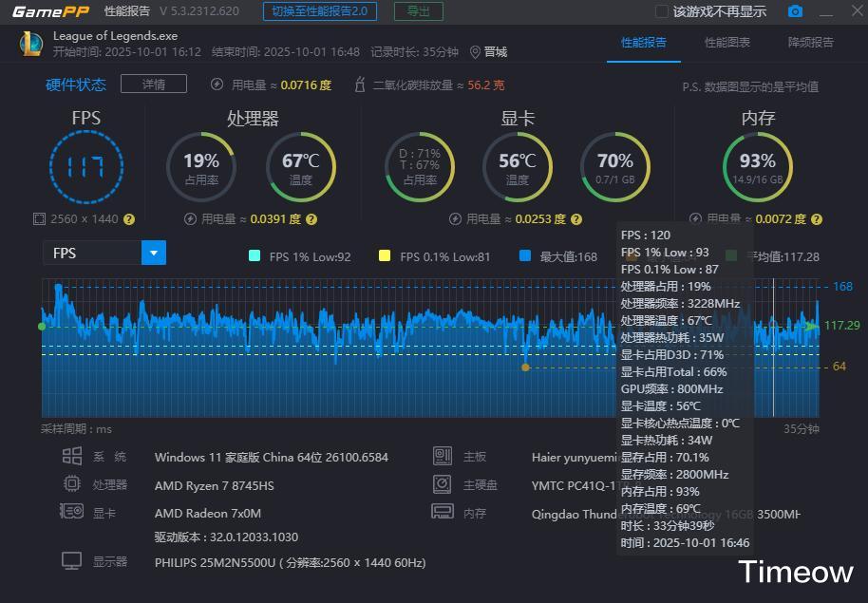Click the processor chip icon in hardware list
The image size is (868, 603).
72,484
